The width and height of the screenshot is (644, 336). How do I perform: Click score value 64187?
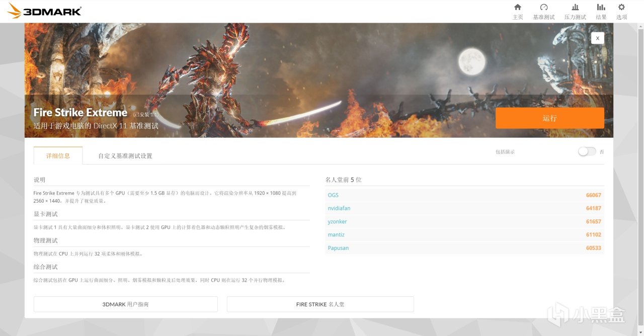594,208
